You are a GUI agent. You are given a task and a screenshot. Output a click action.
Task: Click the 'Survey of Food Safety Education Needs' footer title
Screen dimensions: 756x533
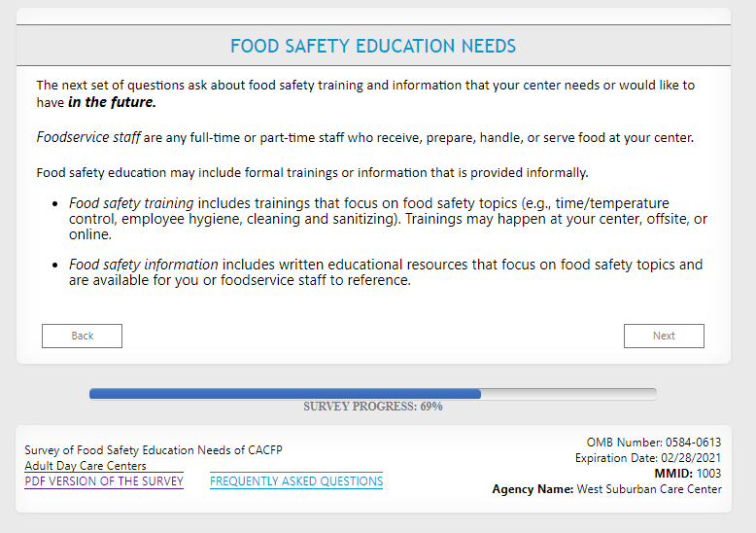click(154, 450)
